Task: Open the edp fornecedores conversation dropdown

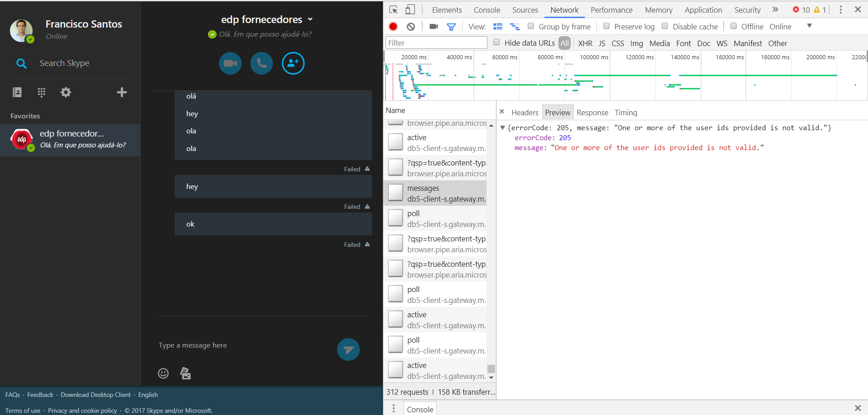Action: tap(310, 19)
